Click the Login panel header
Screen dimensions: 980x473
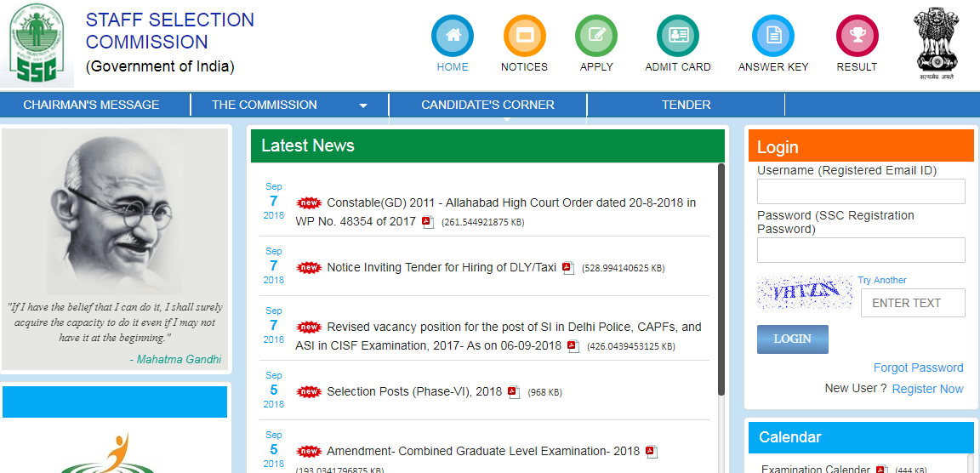point(861,146)
